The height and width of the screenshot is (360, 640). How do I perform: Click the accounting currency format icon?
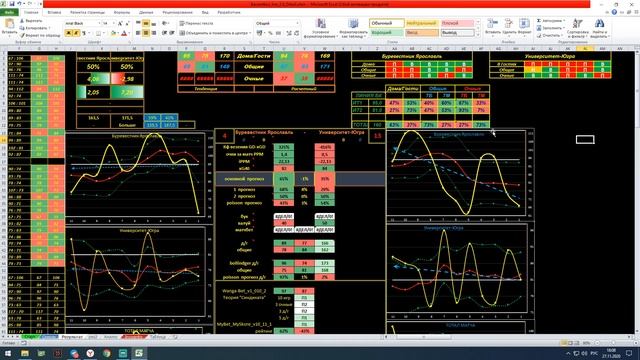point(260,33)
